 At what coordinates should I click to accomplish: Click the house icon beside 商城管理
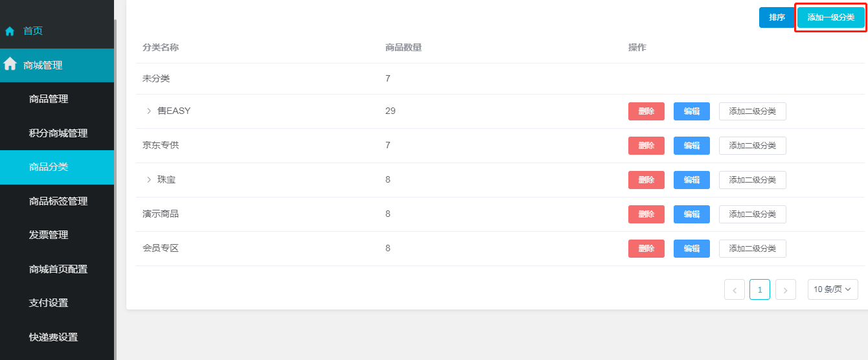click(x=10, y=65)
